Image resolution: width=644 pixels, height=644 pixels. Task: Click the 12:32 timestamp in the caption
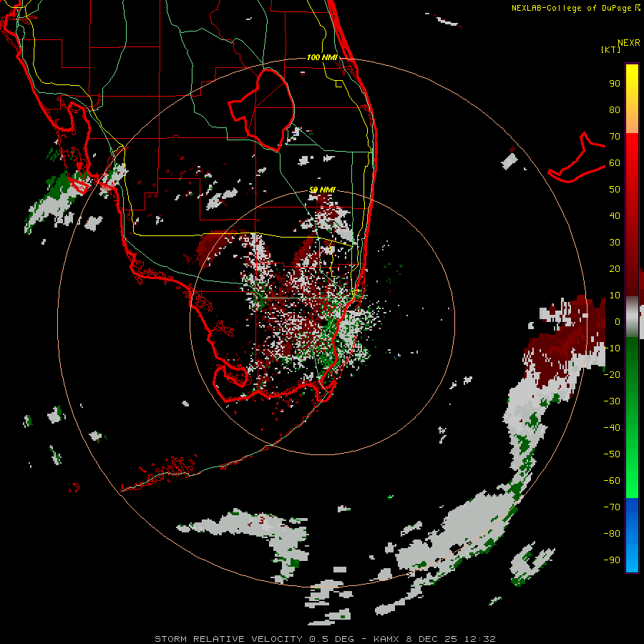pos(479,639)
